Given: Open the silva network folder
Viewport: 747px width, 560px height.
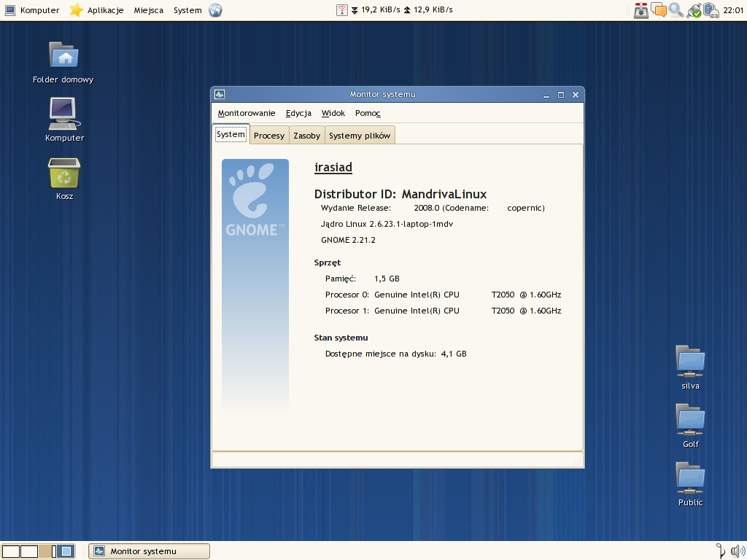Looking at the screenshot, I should pos(690,362).
